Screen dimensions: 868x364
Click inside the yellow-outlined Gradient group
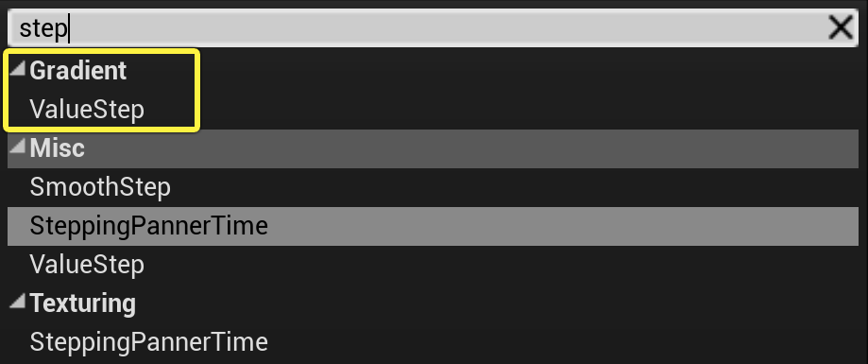(101, 91)
